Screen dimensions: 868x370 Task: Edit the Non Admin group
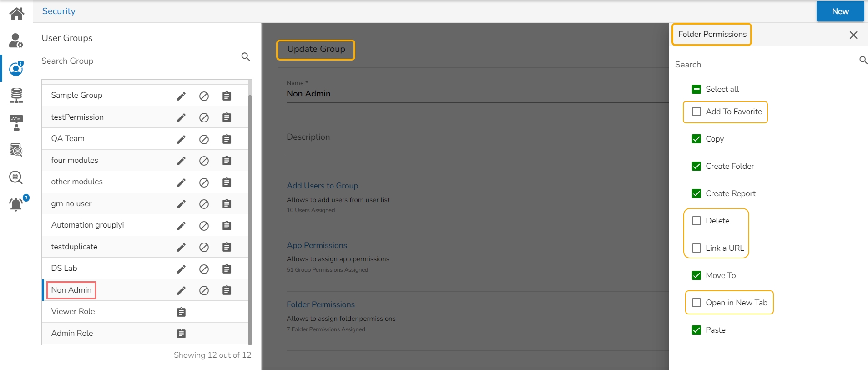(181, 290)
